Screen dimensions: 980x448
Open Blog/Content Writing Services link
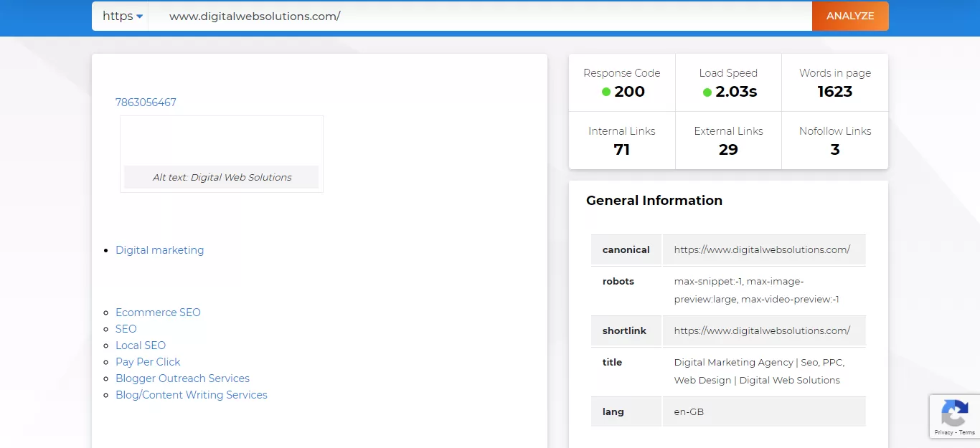tap(191, 395)
